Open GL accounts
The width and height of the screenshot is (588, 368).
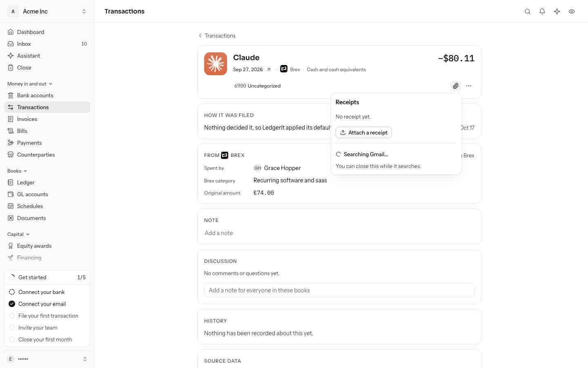coord(47,194)
